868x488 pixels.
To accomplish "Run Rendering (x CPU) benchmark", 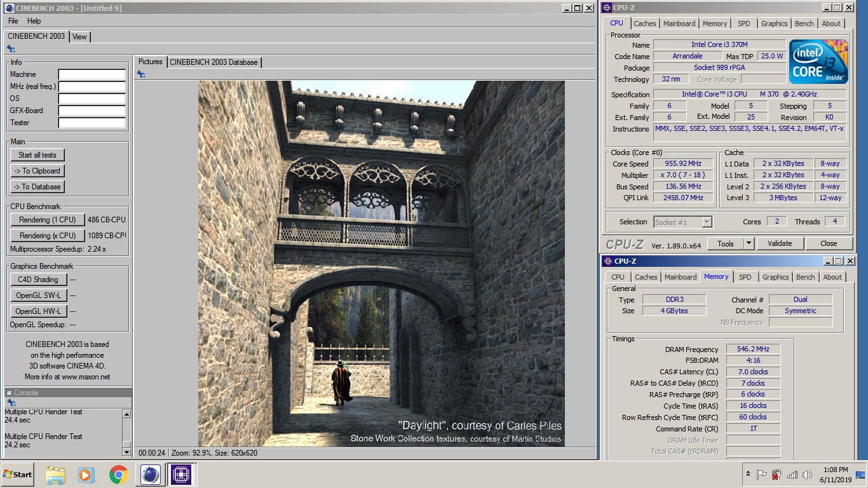I will [x=48, y=236].
